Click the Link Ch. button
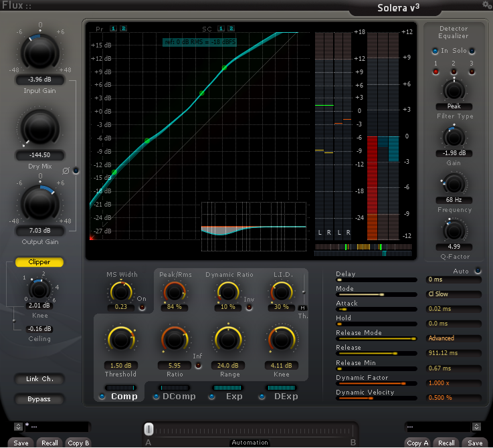493x448 pixels. coord(39,379)
